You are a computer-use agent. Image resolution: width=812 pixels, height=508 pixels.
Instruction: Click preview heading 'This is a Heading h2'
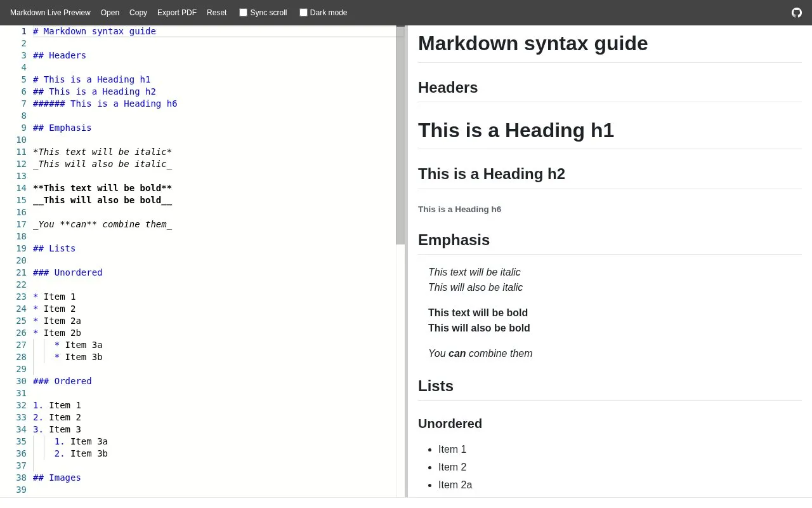492,174
